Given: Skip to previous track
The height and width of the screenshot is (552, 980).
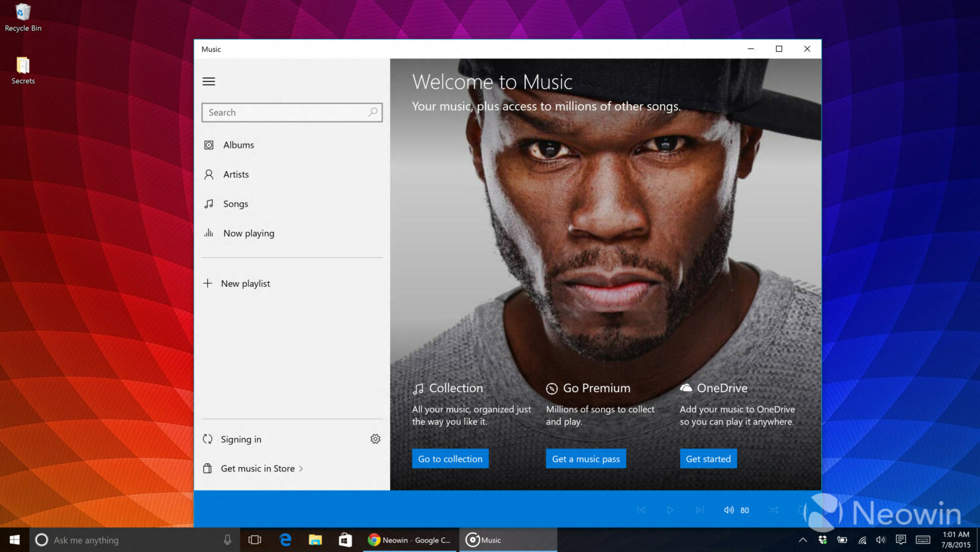Looking at the screenshot, I should coord(641,510).
